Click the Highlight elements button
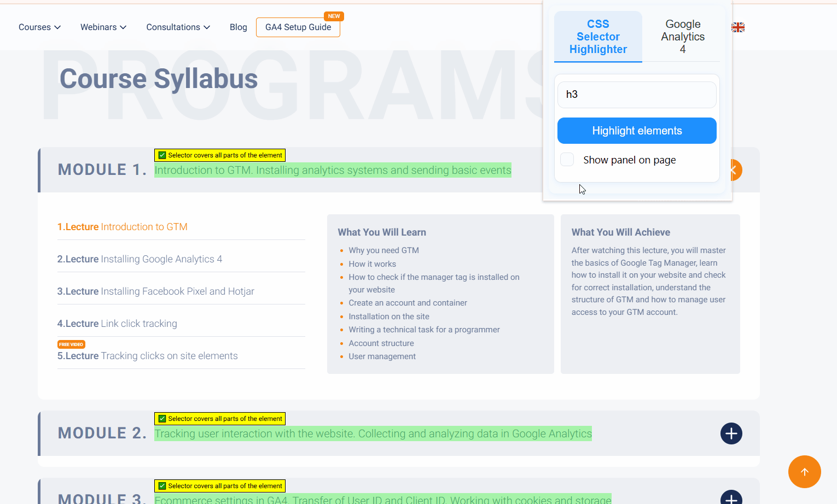The height and width of the screenshot is (504, 837). click(637, 131)
